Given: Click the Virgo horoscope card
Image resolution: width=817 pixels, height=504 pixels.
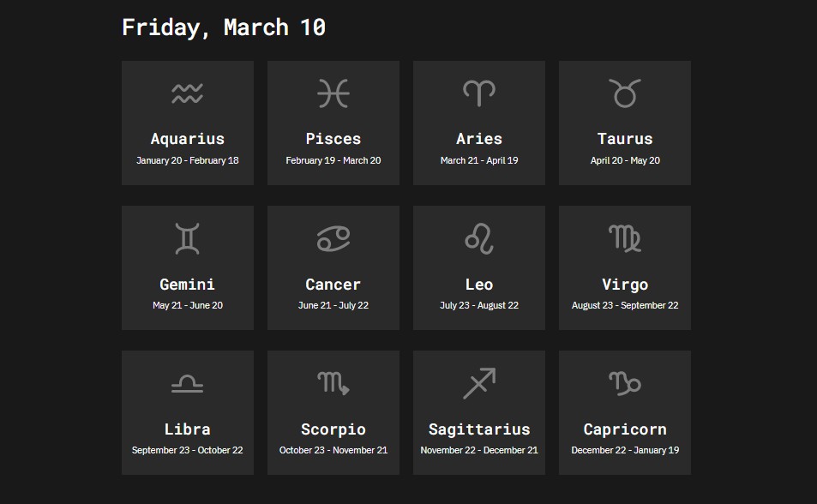Looking at the screenshot, I should pos(624,267).
